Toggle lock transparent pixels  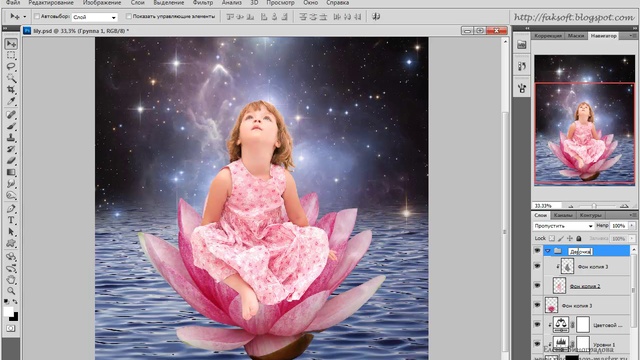(552, 238)
